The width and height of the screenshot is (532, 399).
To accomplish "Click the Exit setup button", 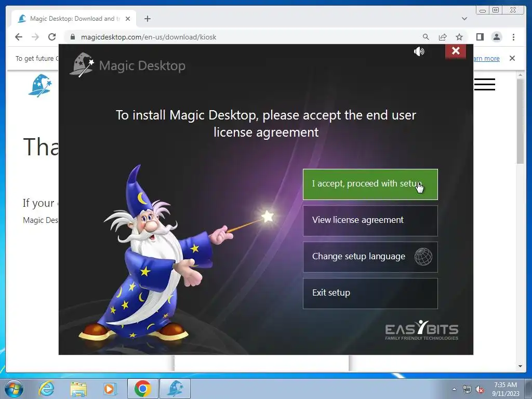I will tap(370, 294).
